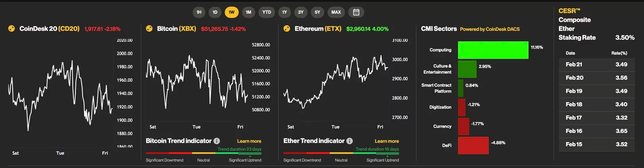Open Ether Trend indicator info icon
This screenshot has height=168, width=644.
click(x=349, y=141)
